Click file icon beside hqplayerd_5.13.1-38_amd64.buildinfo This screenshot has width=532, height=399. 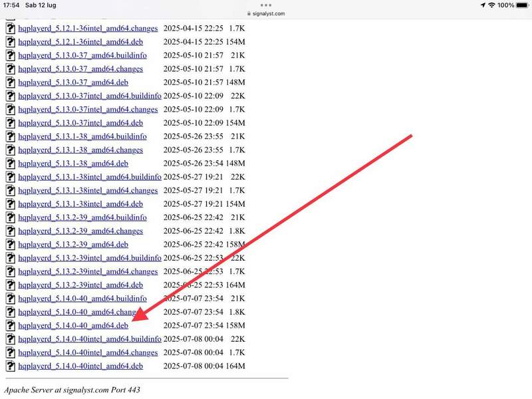point(10,136)
